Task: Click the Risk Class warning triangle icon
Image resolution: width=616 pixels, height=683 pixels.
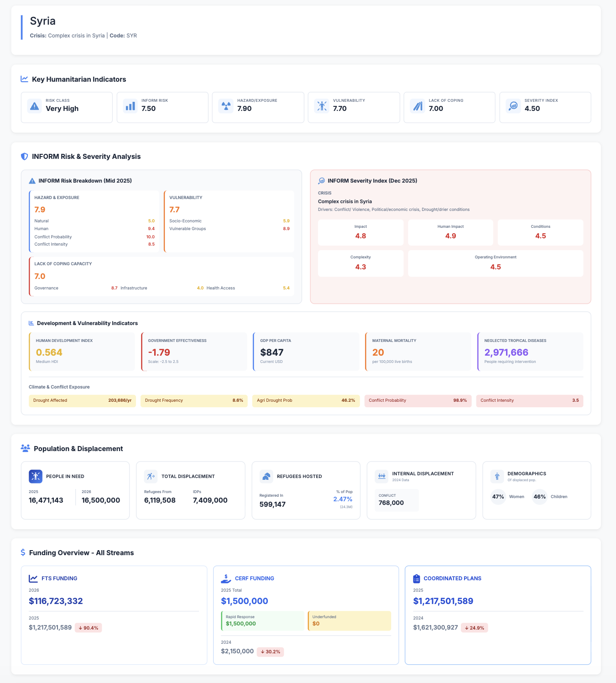Action: click(x=34, y=106)
